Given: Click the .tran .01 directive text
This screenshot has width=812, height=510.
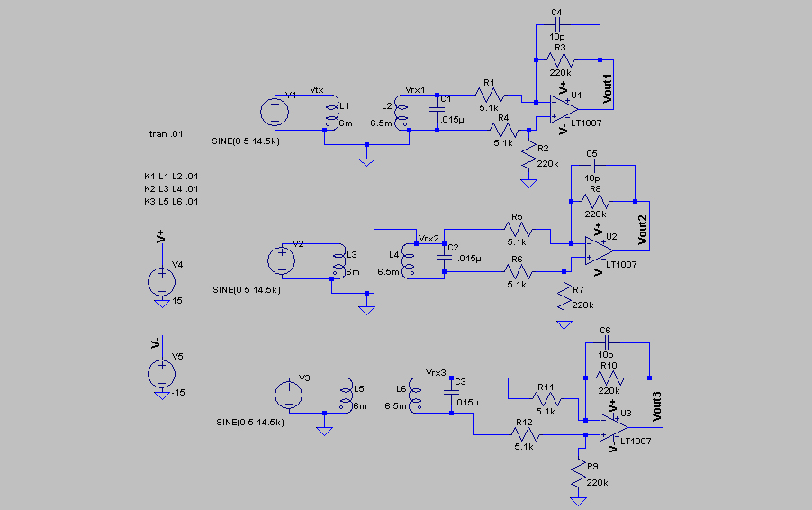Looking at the screenshot, I should 166,134.
